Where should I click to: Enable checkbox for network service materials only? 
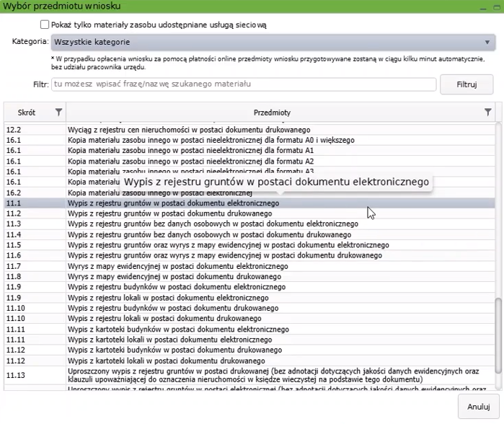45,25
